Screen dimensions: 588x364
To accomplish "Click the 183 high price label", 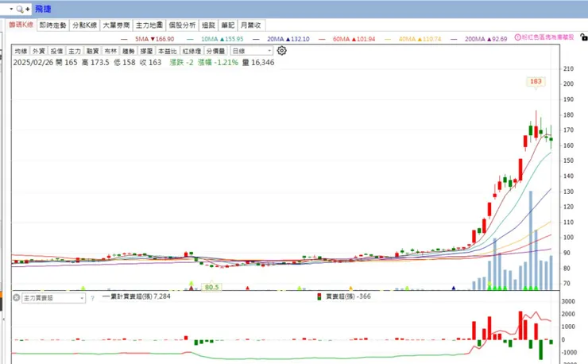I will [536, 81].
